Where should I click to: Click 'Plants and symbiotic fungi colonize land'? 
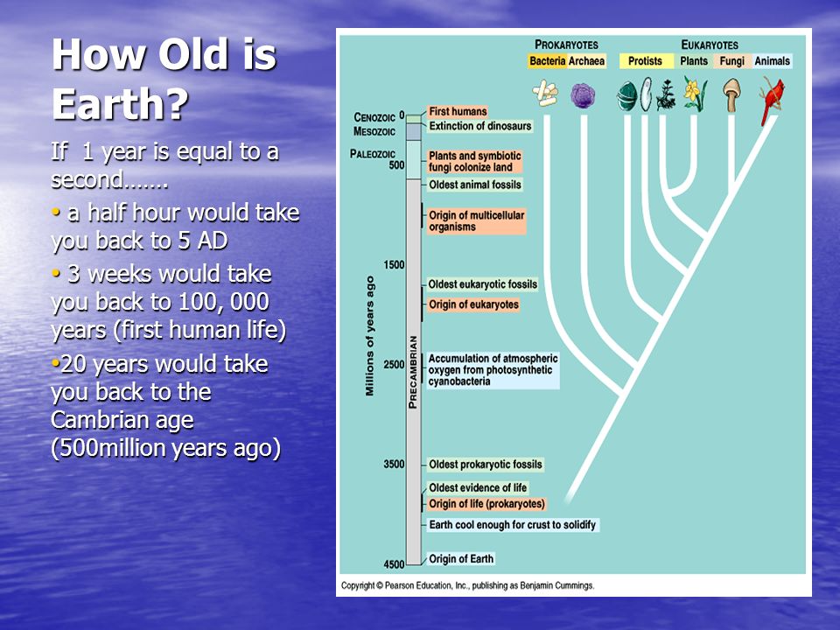(474, 161)
